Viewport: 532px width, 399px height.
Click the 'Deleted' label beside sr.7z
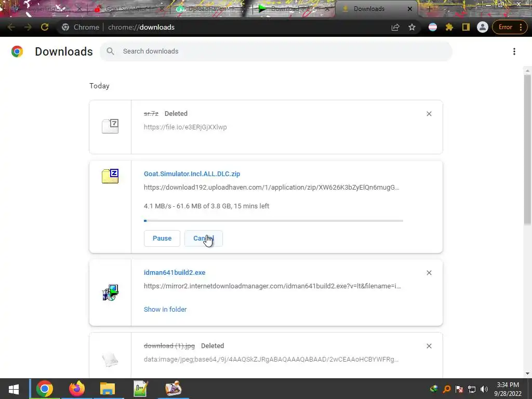176,114
